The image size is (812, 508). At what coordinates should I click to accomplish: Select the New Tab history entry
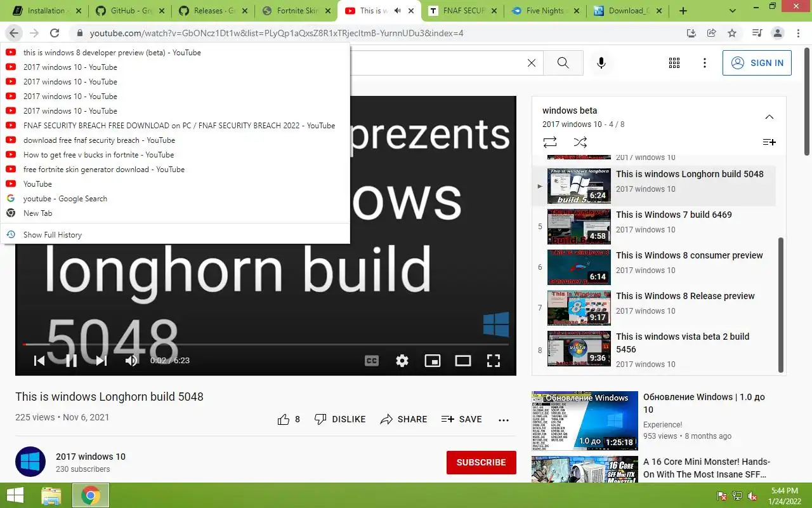(x=175, y=213)
